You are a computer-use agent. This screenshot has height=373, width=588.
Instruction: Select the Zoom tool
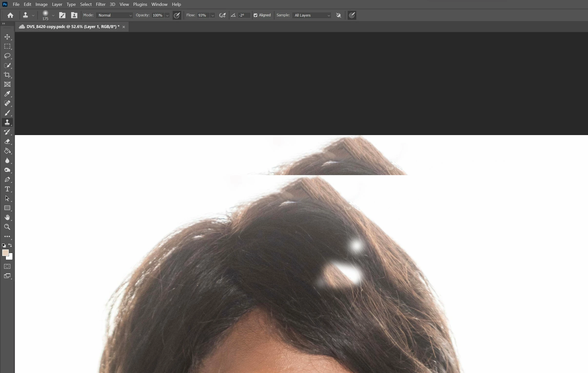pos(7,227)
